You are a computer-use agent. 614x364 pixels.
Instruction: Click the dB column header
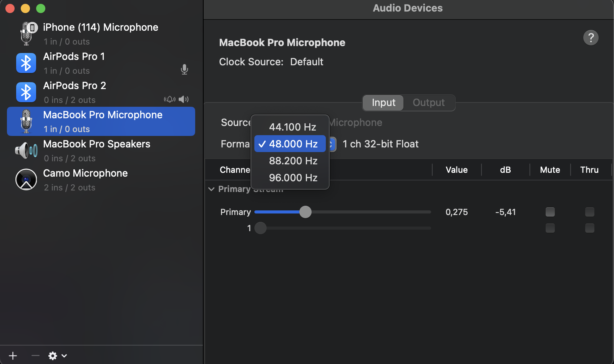coord(505,170)
